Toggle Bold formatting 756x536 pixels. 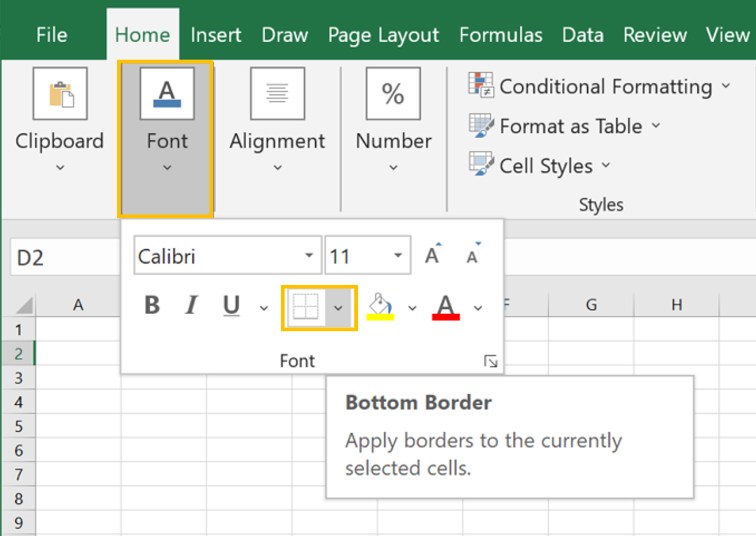pos(152,305)
